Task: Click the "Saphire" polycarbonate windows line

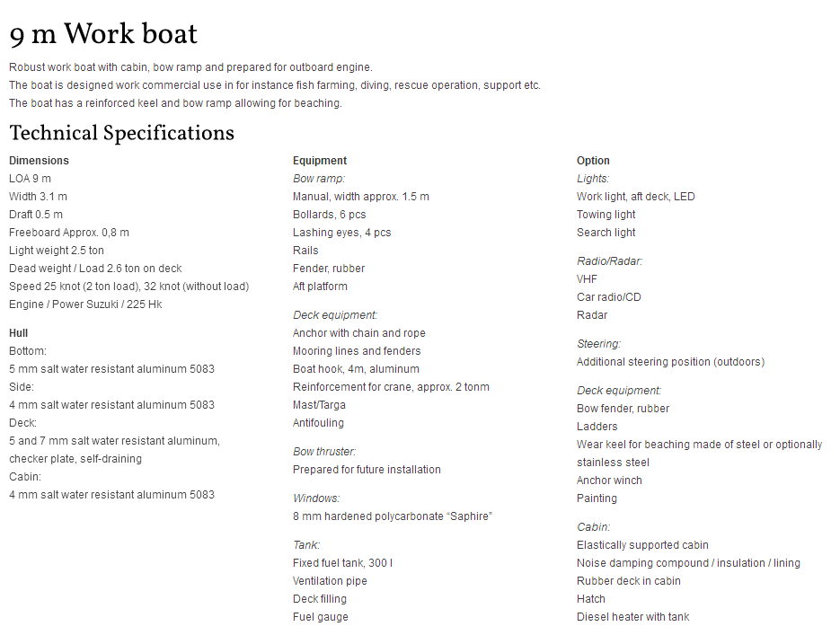Action: pos(393,516)
